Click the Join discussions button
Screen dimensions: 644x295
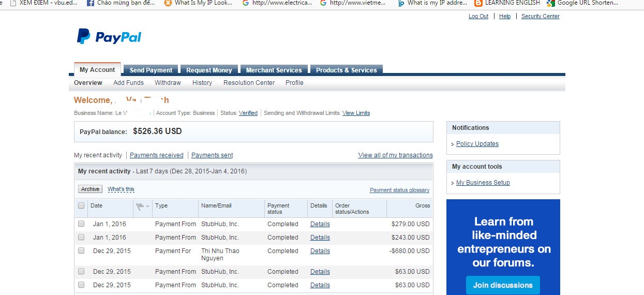503,285
